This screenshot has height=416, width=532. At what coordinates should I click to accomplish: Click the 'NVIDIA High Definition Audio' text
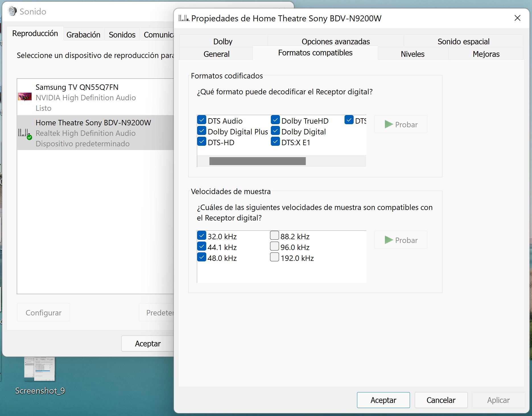click(86, 97)
